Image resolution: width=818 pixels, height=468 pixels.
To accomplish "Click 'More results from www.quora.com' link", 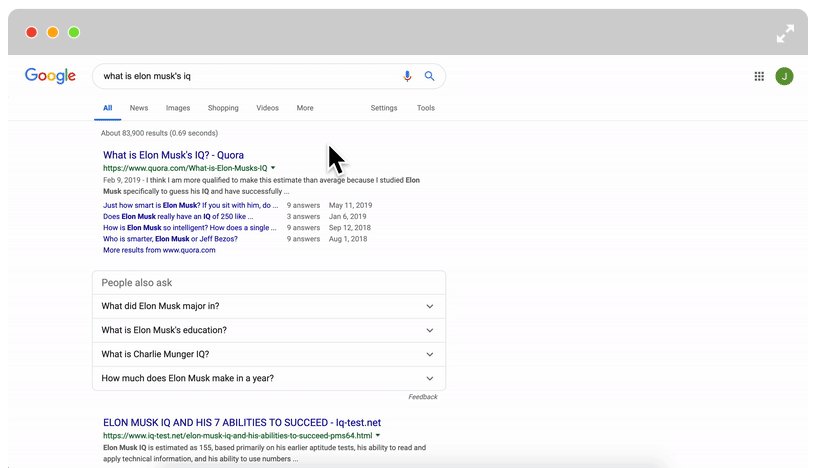I will (159, 250).
